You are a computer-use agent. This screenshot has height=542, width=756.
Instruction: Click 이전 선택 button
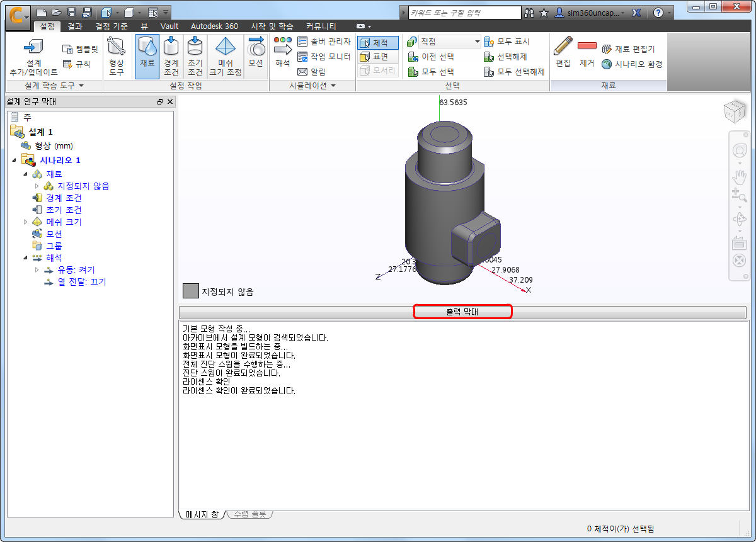pyautogui.click(x=432, y=57)
